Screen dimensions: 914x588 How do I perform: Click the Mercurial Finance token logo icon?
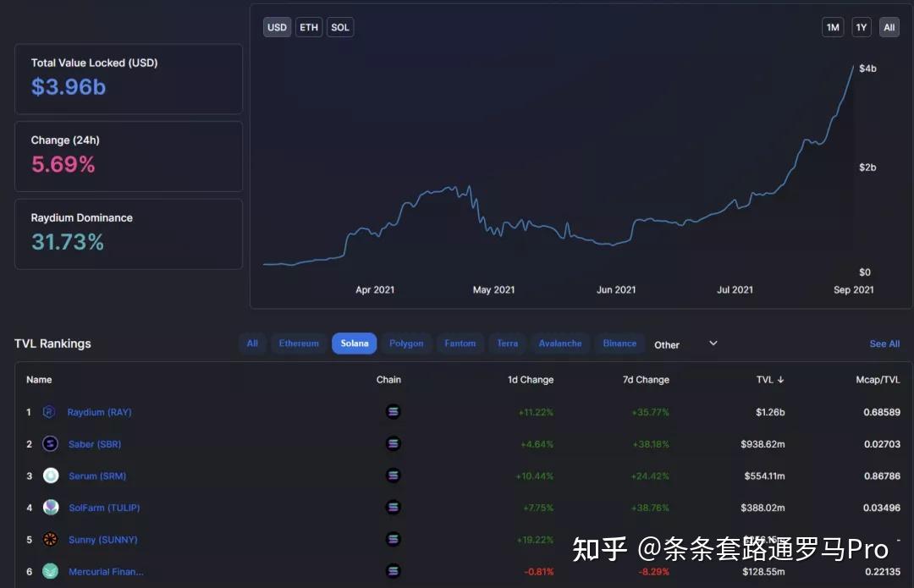[x=51, y=571]
